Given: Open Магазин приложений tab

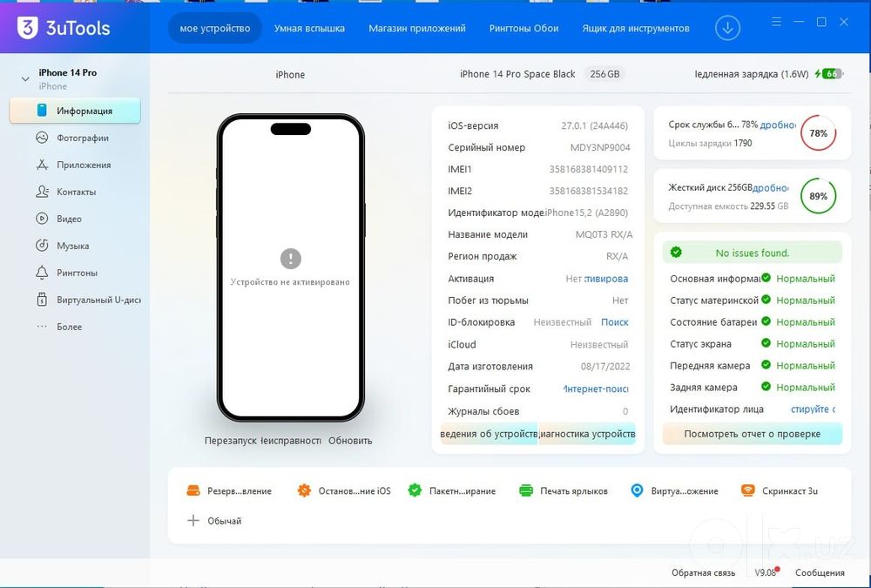Looking at the screenshot, I should coord(417,28).
